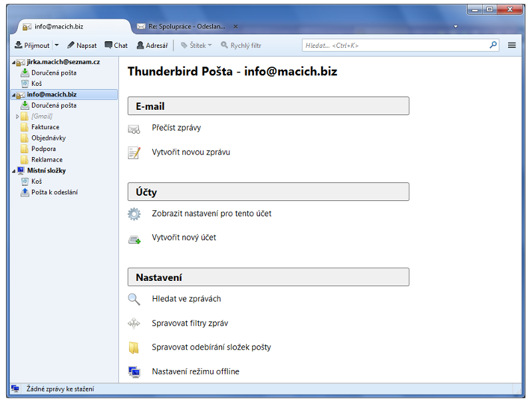Open Doručená pošta under info@macich.biz

pyautogui.click(x=54, y=105)
